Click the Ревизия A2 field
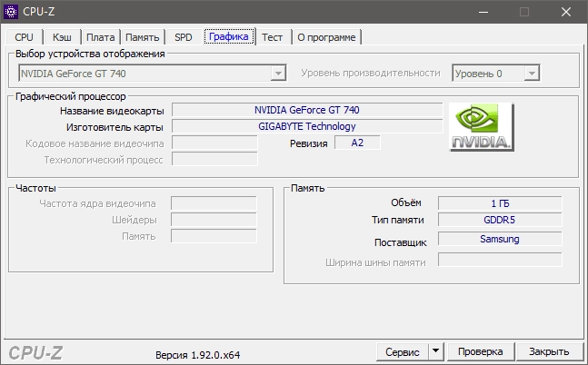This screenshot has height=365, width=588. point(357,143)
